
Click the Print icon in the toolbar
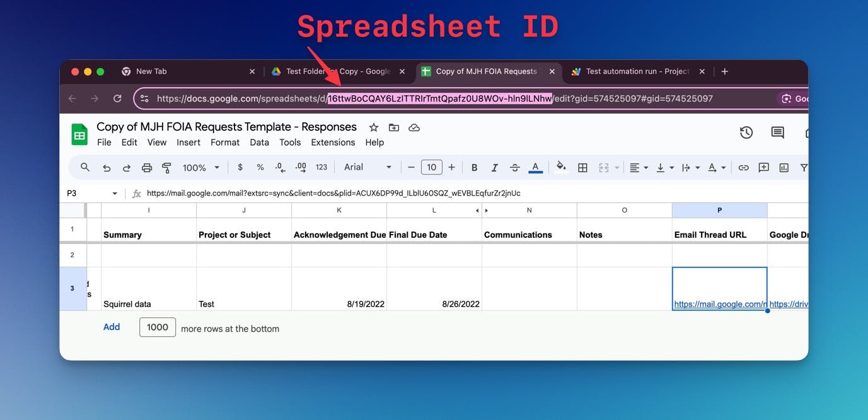point(147,168)
